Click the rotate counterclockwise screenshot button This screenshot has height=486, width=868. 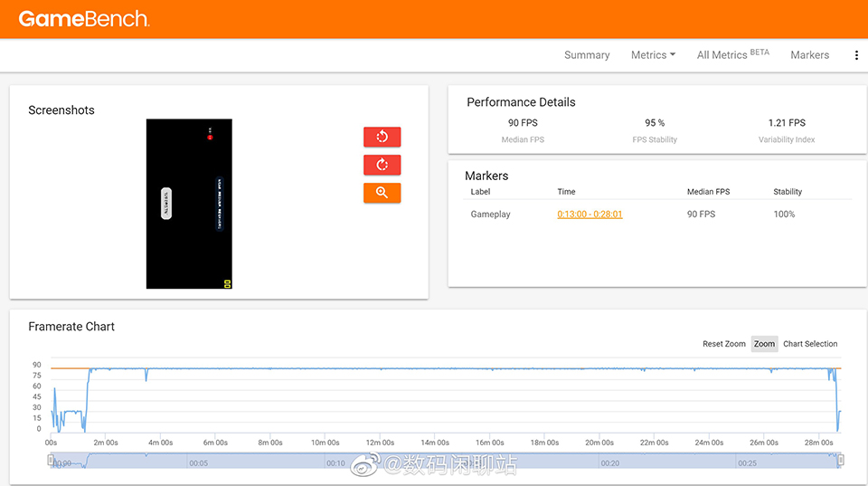coord(382,137)
